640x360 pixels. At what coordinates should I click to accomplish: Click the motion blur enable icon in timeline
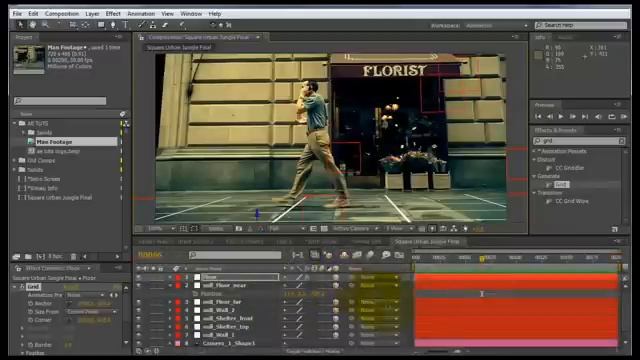click(370, 255)
